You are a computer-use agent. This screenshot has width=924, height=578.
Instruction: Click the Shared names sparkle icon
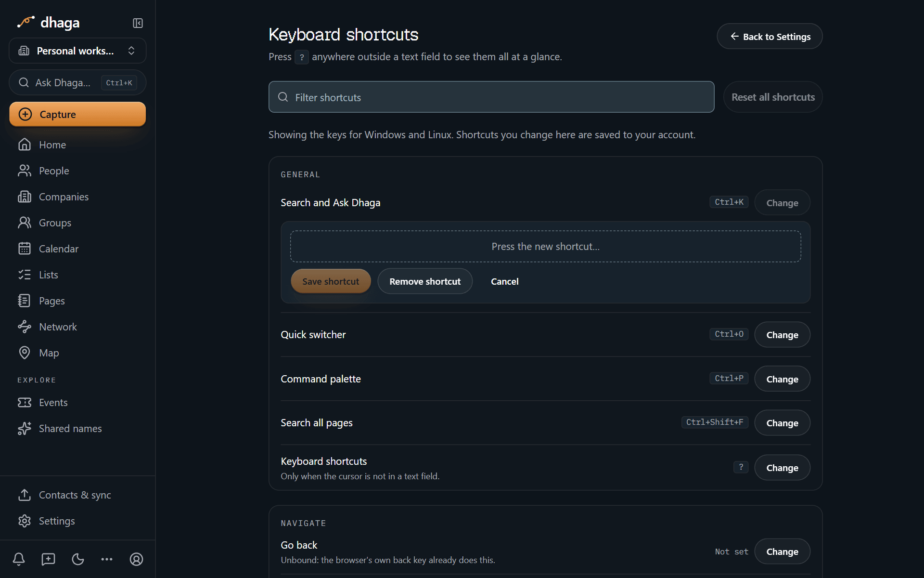[25, 428]
